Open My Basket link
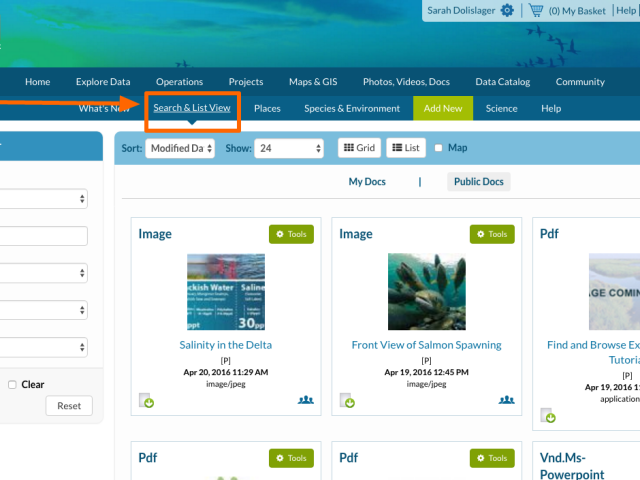This screenshot has height=480, width=640. (x=577, y=11)
